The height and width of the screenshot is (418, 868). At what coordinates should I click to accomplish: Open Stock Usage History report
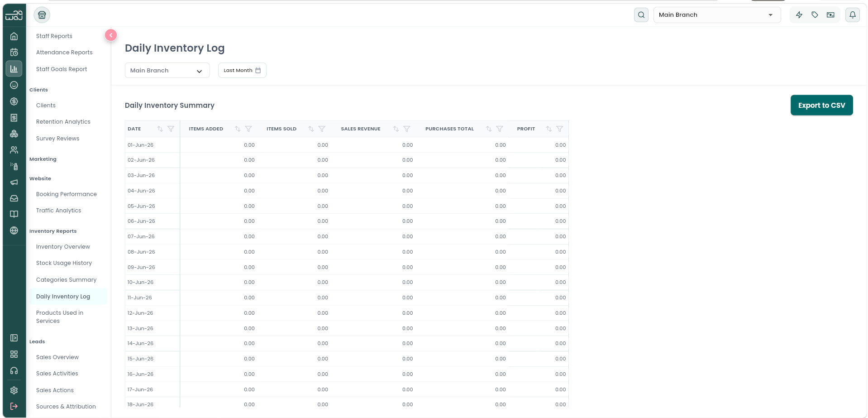tap(64, 263)
